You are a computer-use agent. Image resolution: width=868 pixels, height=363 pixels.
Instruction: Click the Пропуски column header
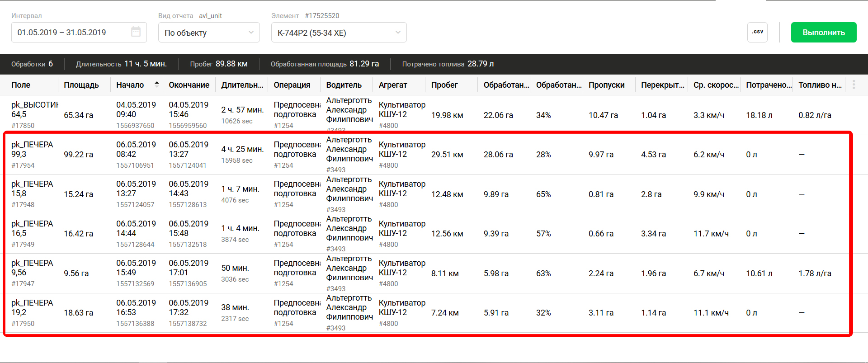606,85
